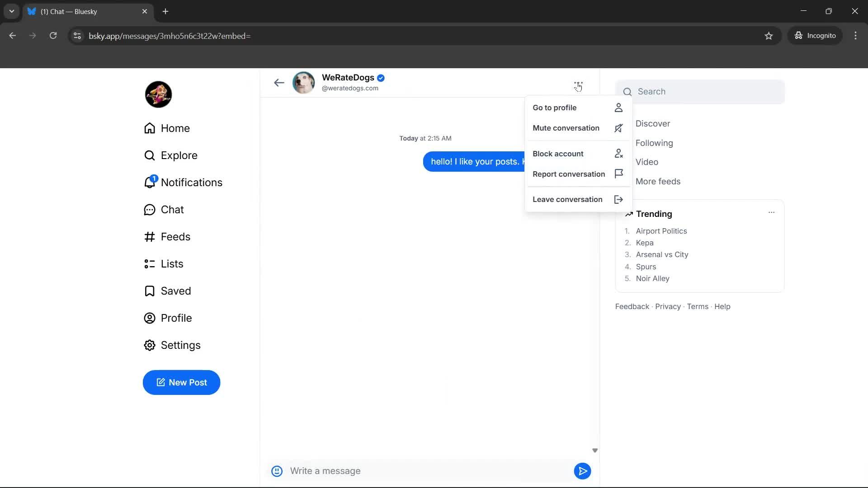Open the emoji picker in message box

(277, 471)
